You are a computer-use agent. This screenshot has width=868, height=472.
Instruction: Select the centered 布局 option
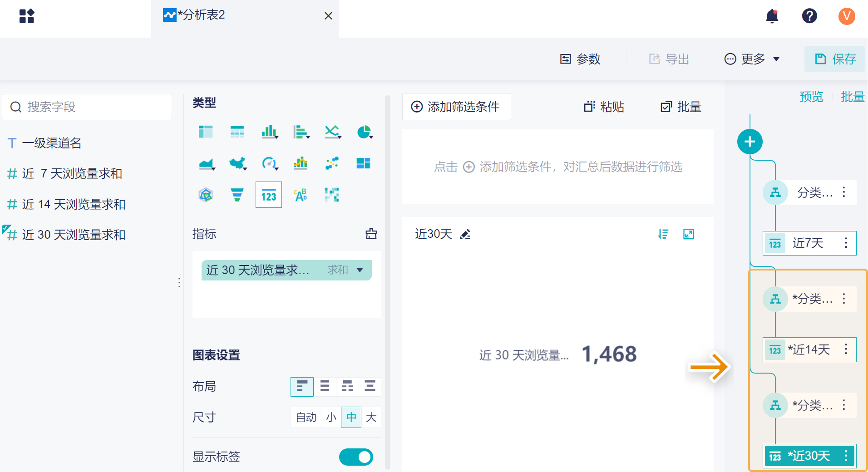[x=370, y=387]
